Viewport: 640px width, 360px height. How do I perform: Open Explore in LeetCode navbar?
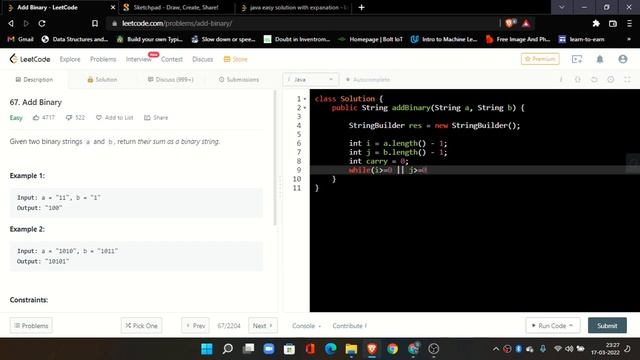[x=70, y=59]
